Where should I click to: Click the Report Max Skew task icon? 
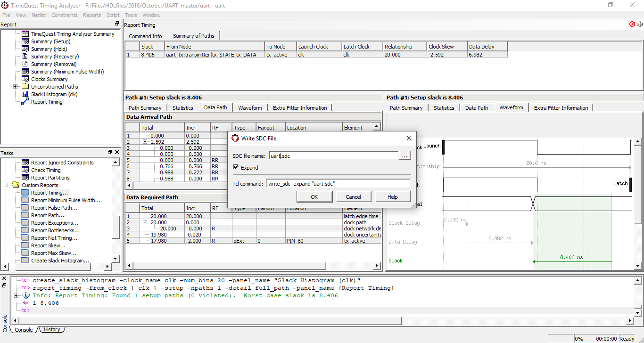pos(25,253)
